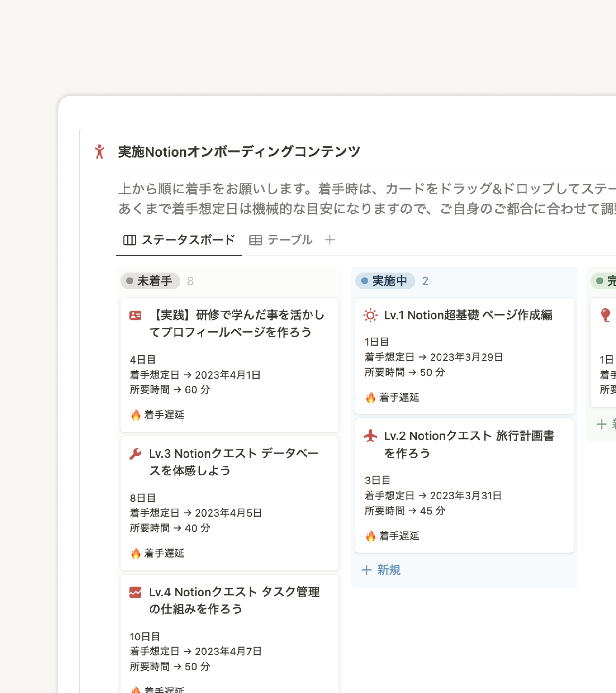Click the red person page icon
Image resolution: width=616 pixels, height=693 pixels.
(99, 151)
